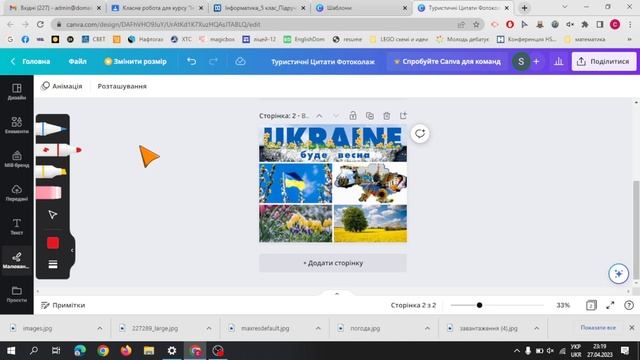640x360 pixels.
Task: Move page 2 down with chevron
Action: tap(336, 116)
